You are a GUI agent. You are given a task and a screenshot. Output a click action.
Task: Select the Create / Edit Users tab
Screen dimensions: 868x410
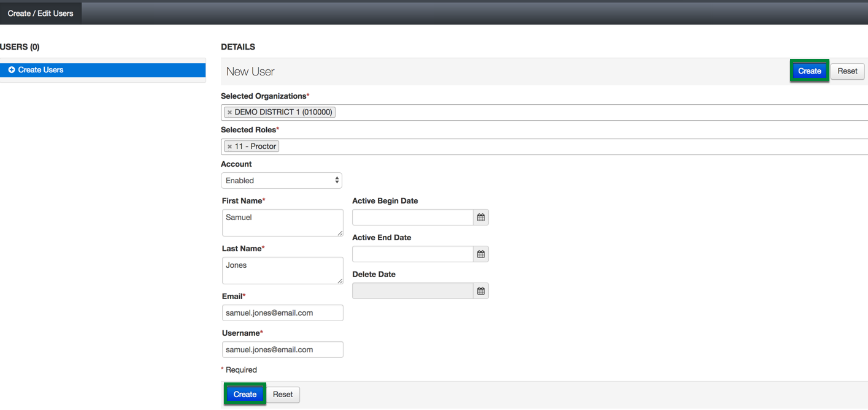coord(40,13)
